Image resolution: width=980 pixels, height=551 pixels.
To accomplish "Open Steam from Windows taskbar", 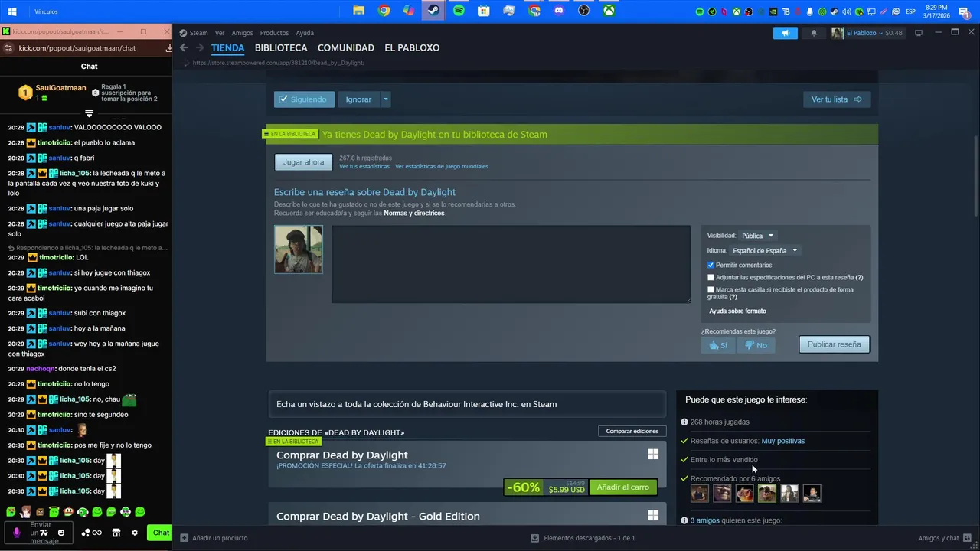I will [x=433, y=11].
